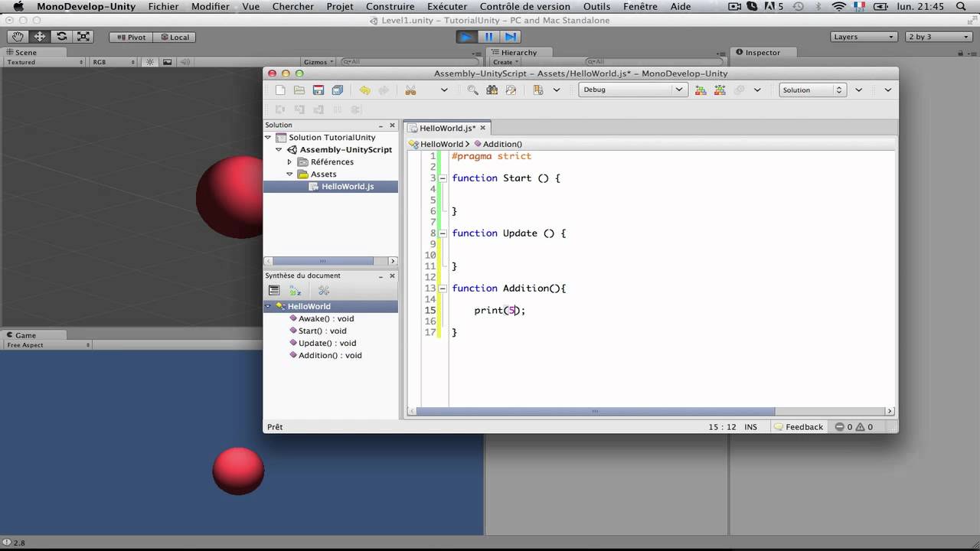Click the Unity Play button
Screen dimensions: 980x551
pos(466,37)
